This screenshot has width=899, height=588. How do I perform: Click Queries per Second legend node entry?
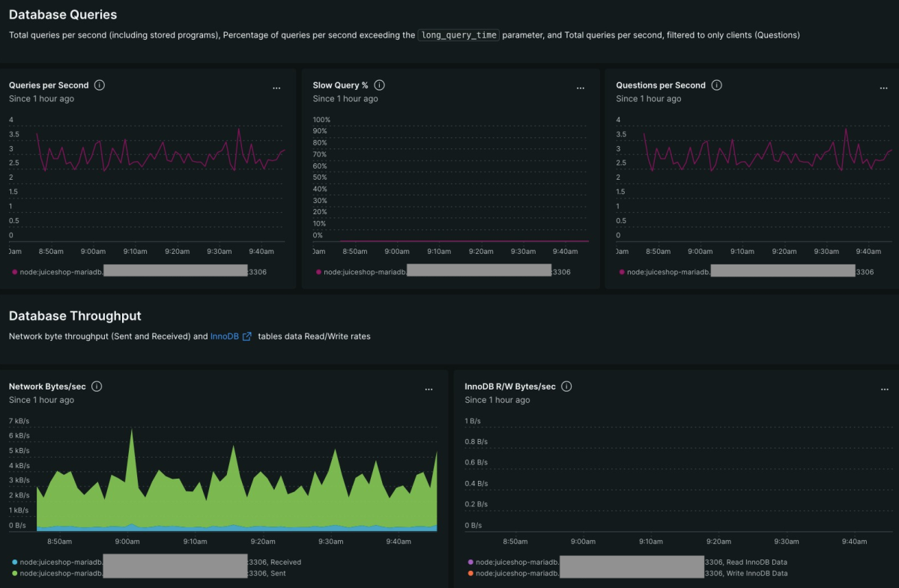coord(58,272)
